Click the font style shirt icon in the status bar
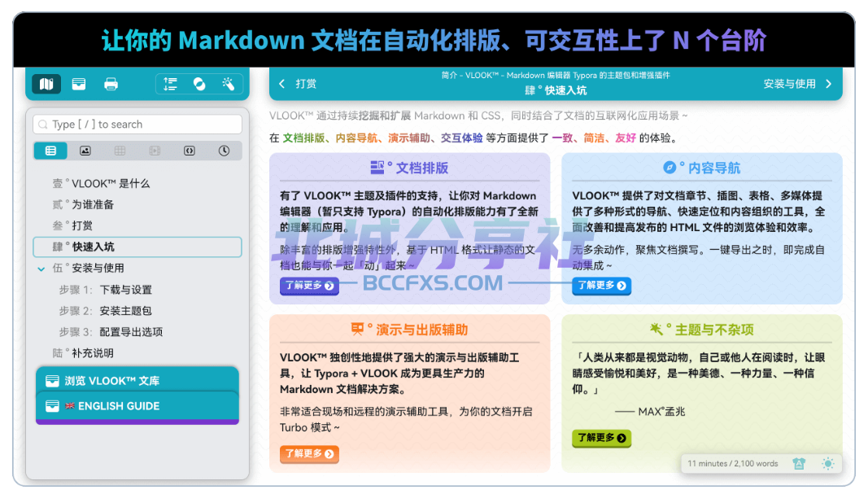868x503 pixels. click(x=799, y=464)
